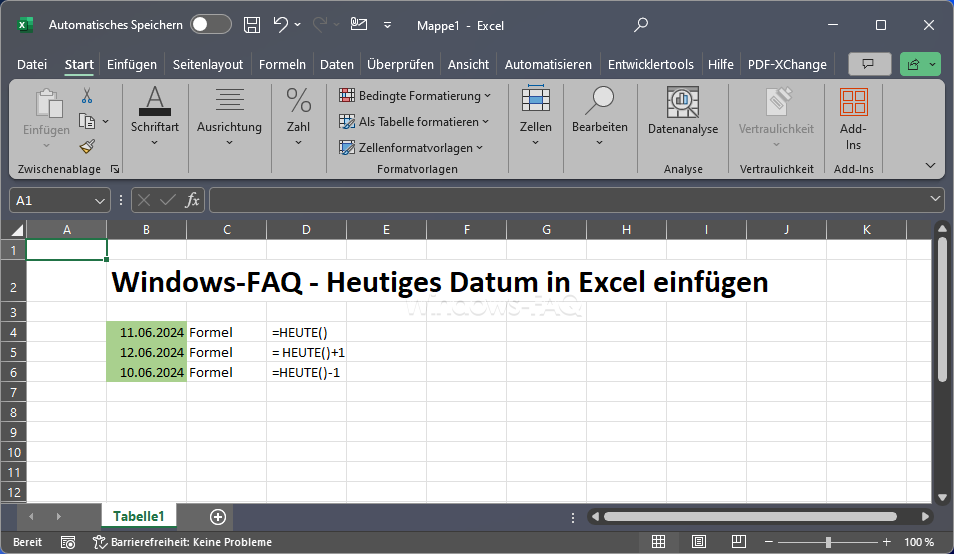Screen dimensions: 954x554
Task: Open Als Tabelle formatieren menu
Action: point(414,122)
